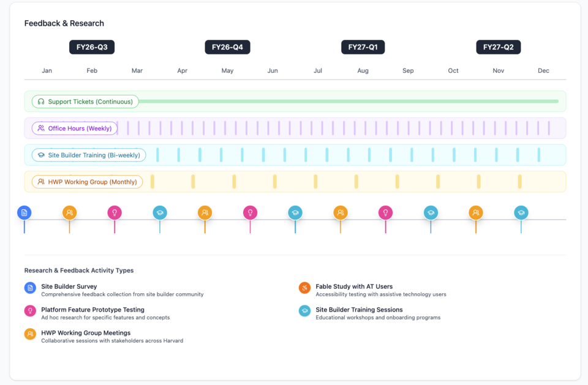Image resolution: width=588 pixels, height=385 pixels.
Task: Click the Site Builder Training Sessions legend icon
Action: click(304, 311)
